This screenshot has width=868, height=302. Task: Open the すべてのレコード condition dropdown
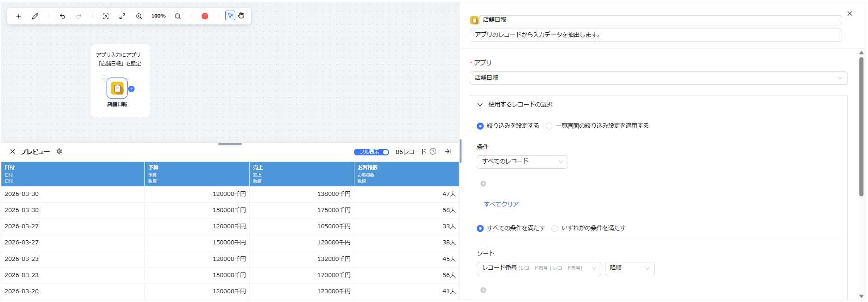(522, 161)
